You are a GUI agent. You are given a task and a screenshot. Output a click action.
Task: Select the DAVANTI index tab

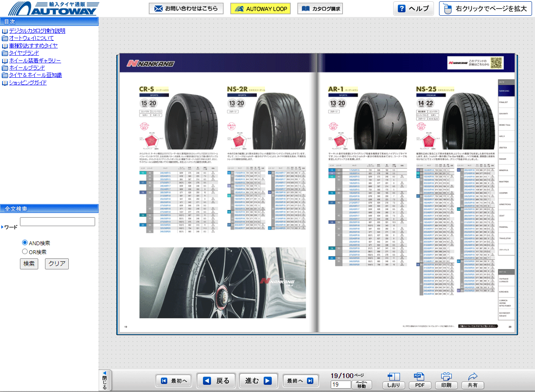click(x=506, y=114)
